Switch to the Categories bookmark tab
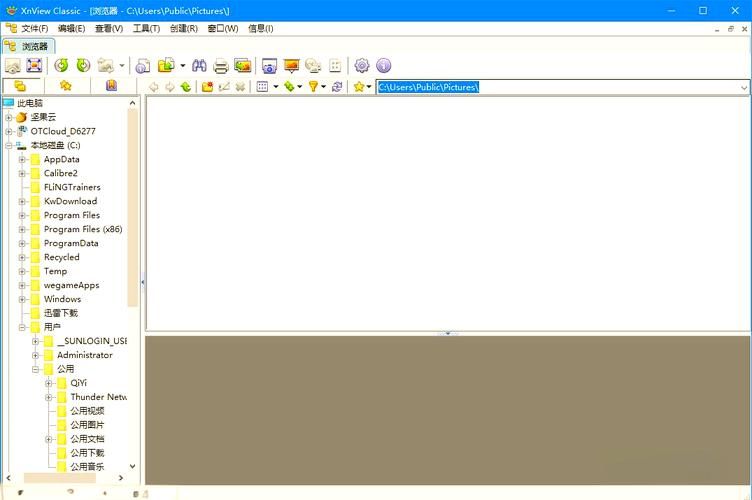Image resolution: width=752 pixels, height=500 pixels. 111,86
